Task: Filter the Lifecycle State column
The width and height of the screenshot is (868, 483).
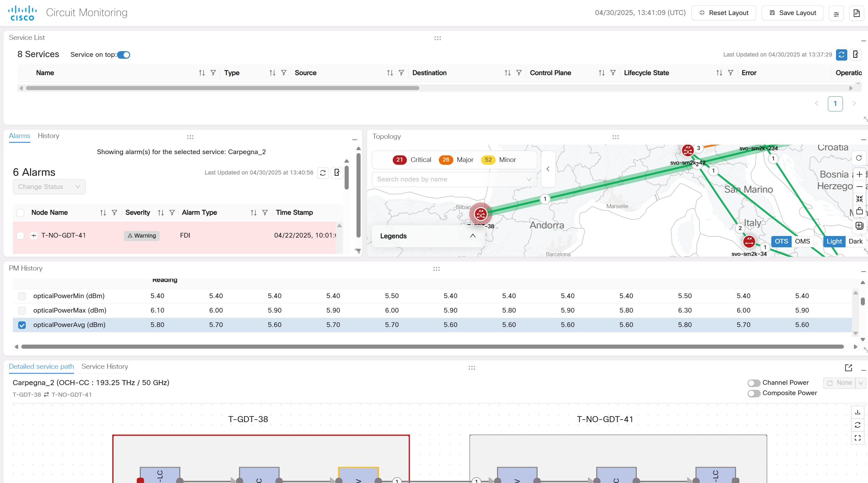Action: [x=731, y=73]
